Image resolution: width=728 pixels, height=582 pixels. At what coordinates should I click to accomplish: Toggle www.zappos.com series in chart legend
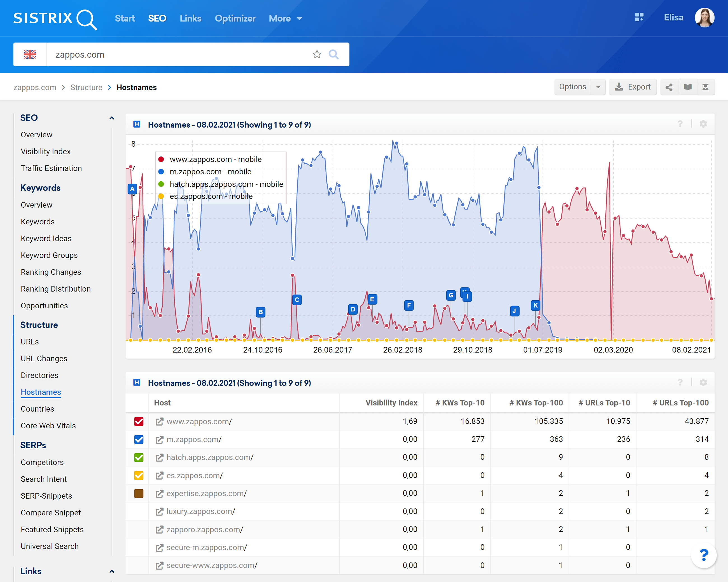pos(210,159)
